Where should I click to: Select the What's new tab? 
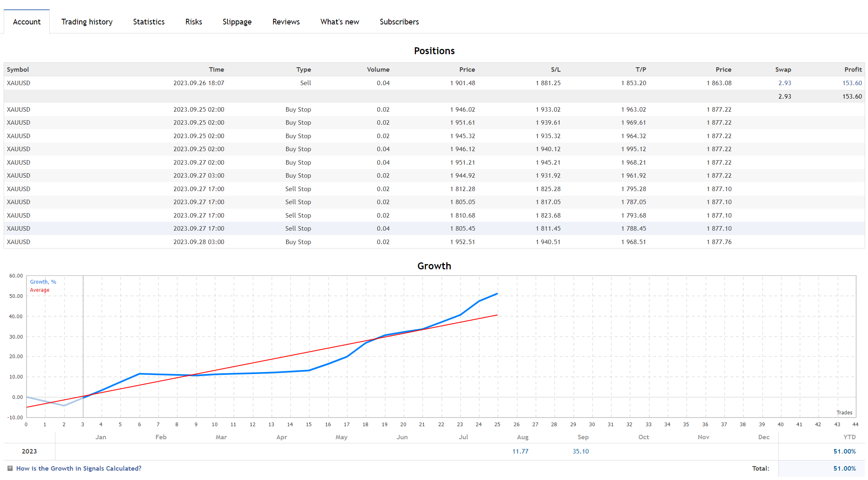[339, 22]
